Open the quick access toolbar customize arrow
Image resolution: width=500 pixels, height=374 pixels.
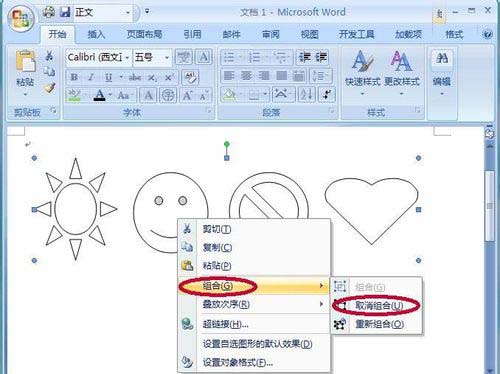[147, 12]
